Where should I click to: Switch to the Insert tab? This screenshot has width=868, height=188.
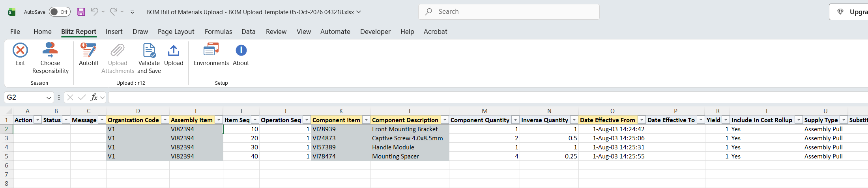(x=114, y=32)
